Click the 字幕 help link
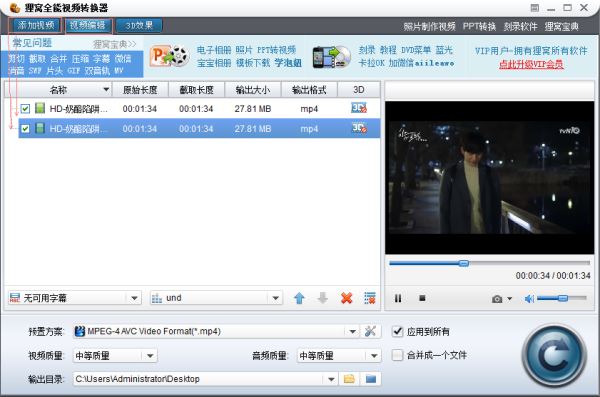The image size is (600, 397). 101,59
